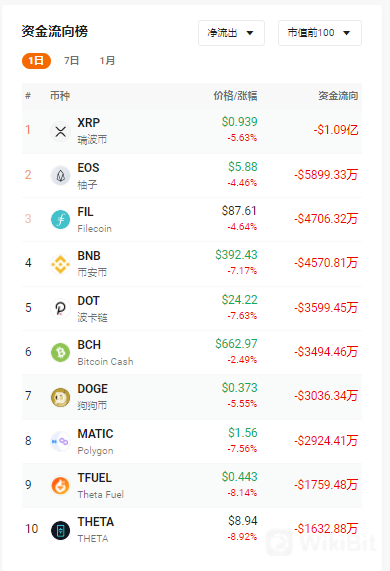Select the 1日 period tab
The width and height of the screenshot is (390, 571).
click(36, 61)
